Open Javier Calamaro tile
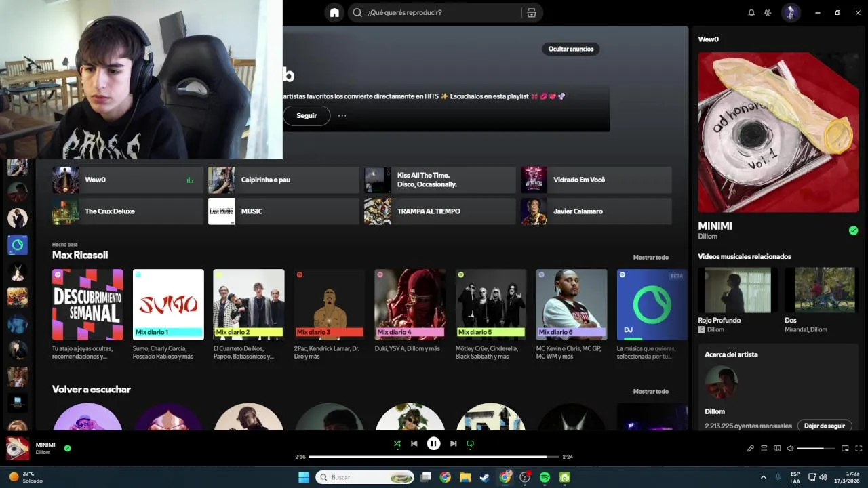This screenshot has width=868, height=488. tap(596, 211)
